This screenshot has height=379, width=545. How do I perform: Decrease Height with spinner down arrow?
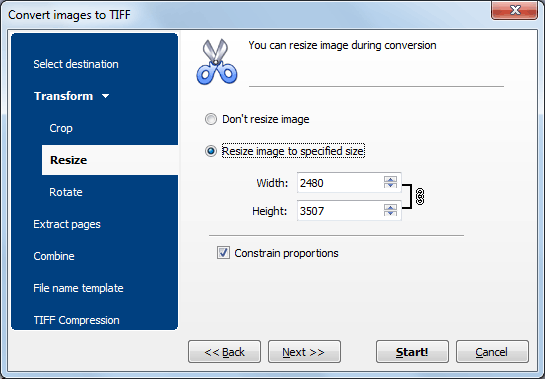click(x=390, y=213)
